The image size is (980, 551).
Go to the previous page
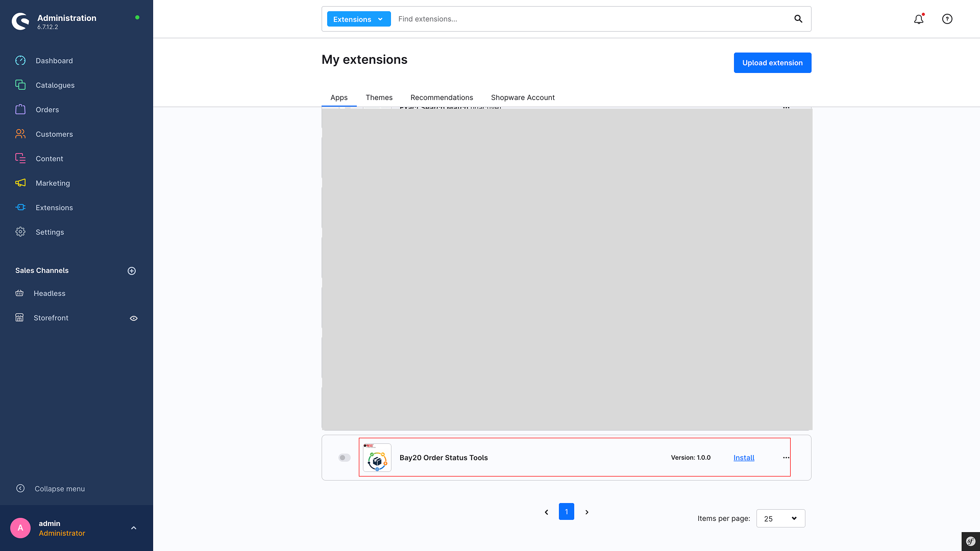click(546, 512)
